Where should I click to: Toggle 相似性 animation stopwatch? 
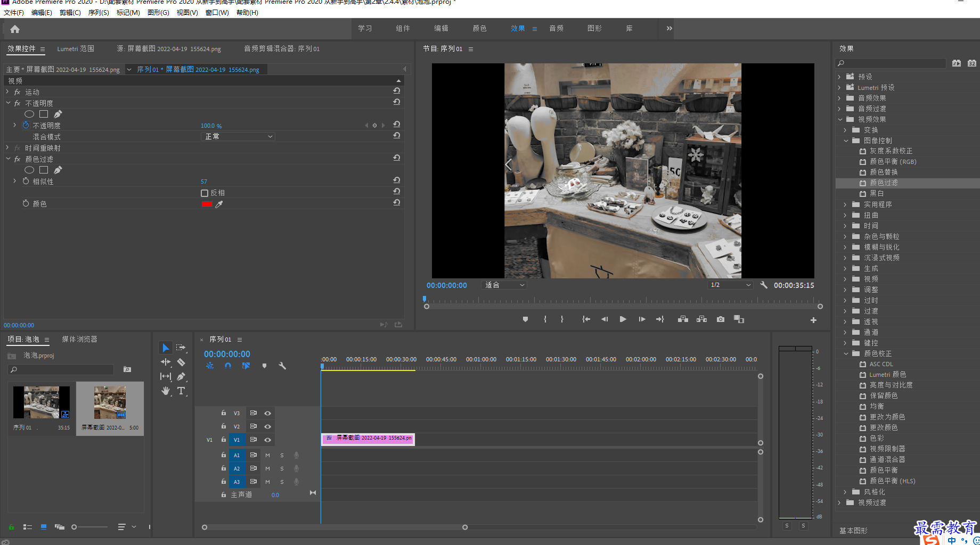point(26,181)
